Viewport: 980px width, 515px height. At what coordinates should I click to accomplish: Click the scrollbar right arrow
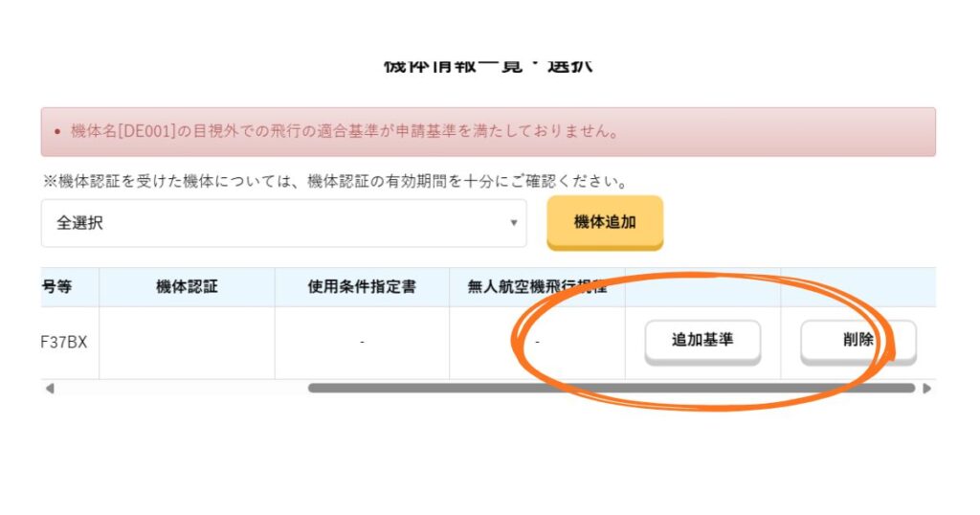point(925,389)
